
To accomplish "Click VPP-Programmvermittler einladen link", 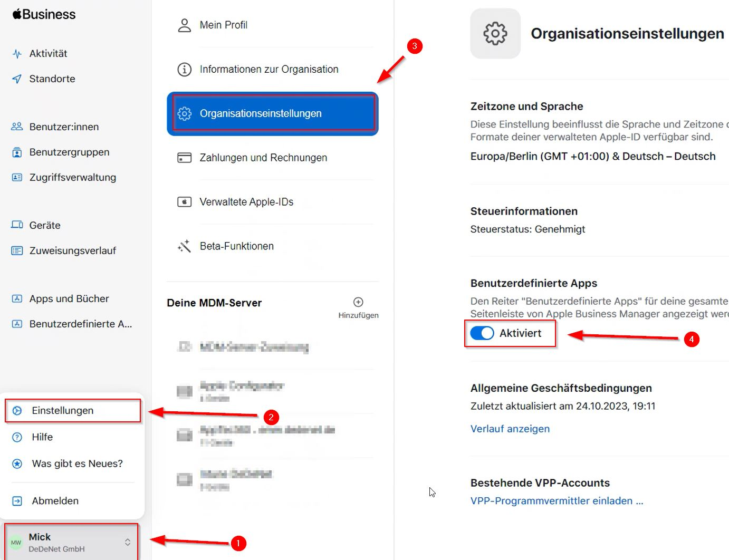I will click(557, 501).
